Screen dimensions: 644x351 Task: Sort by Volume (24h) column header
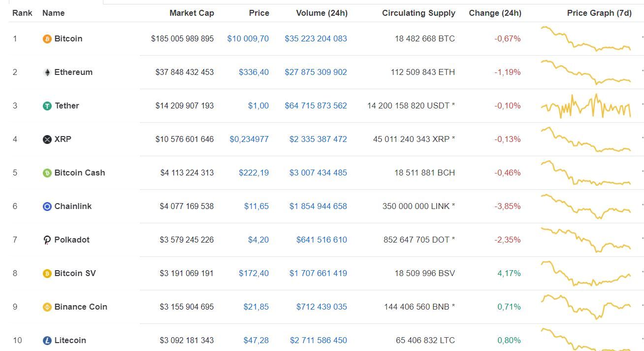(322, 13)
